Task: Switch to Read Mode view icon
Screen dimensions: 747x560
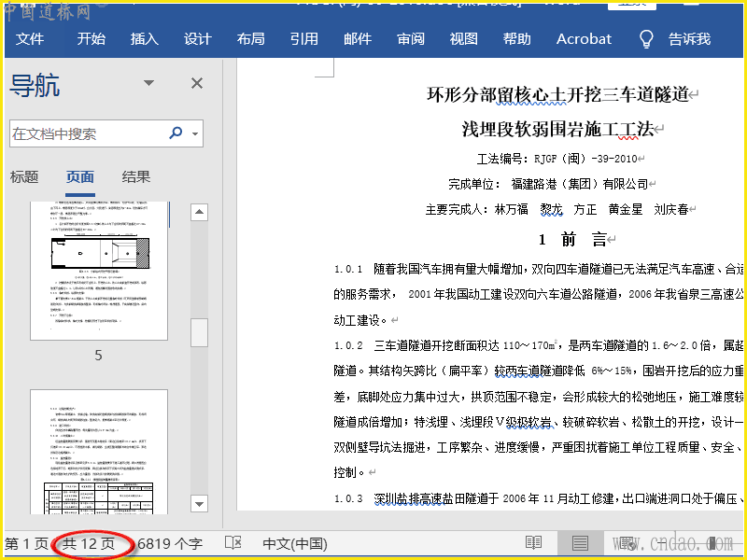Action: pyautogui.click(x=533, y=543)
